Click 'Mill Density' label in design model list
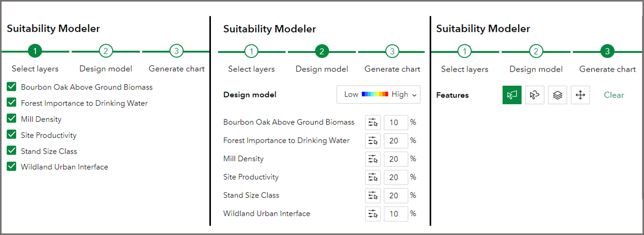Screen dimensions: 644x235 click(x=243, y=159)
